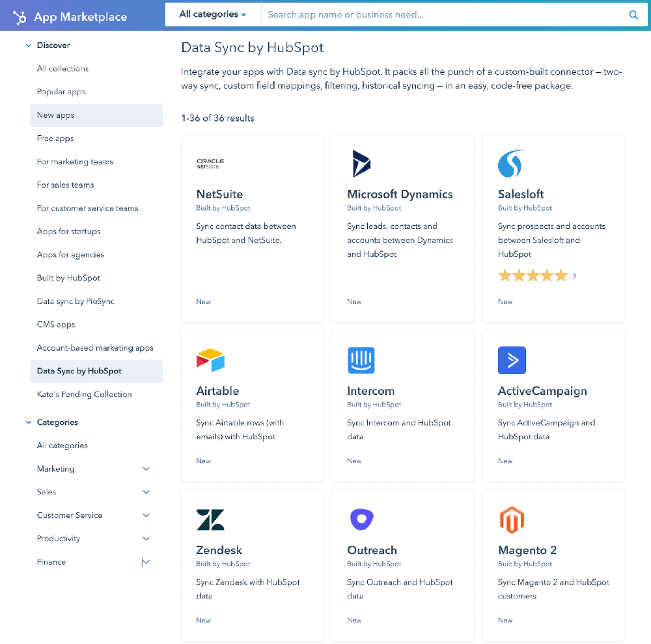651x644 pixels.
Task: Switch to the New apps section
Action: click(x=55, y=114)
